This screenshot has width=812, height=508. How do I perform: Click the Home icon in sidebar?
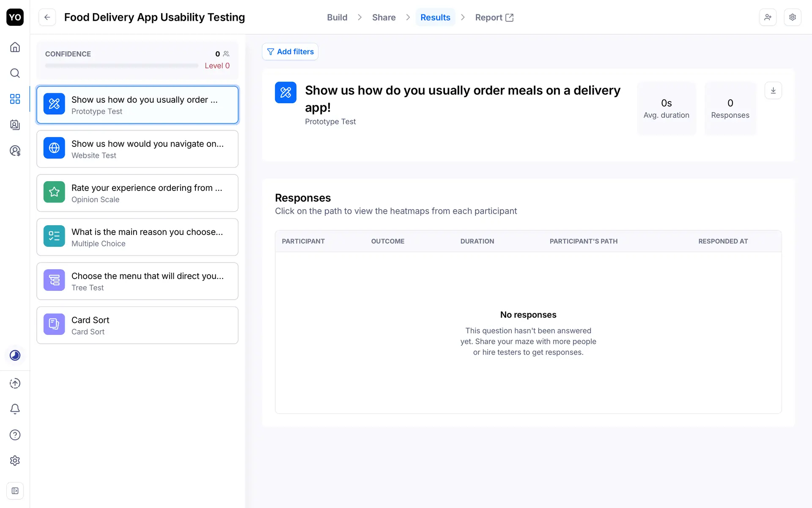15,47
